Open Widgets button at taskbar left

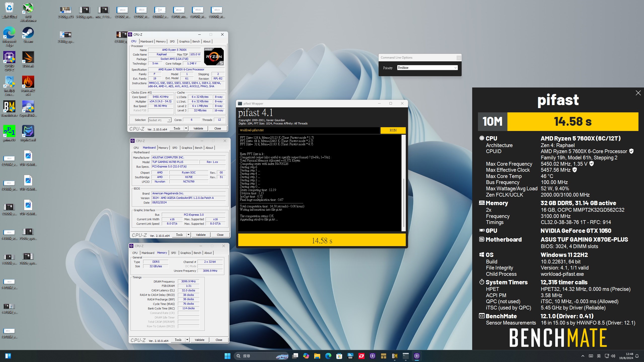point(8,356)
